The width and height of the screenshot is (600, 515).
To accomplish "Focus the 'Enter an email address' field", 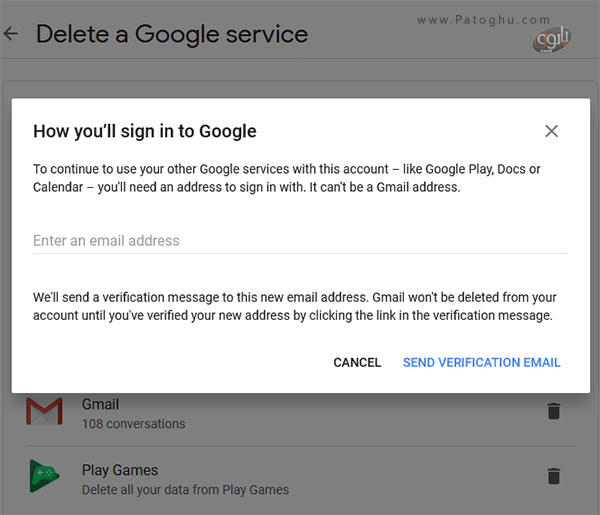I will 300,241.
